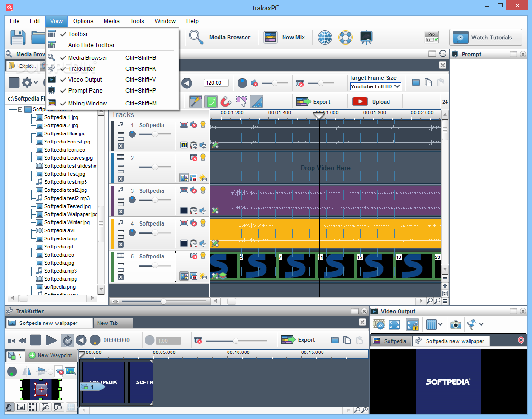532x419 pixels.
Task: Toggle Mixing Window in the View menu
Action: tap(112, 103)
